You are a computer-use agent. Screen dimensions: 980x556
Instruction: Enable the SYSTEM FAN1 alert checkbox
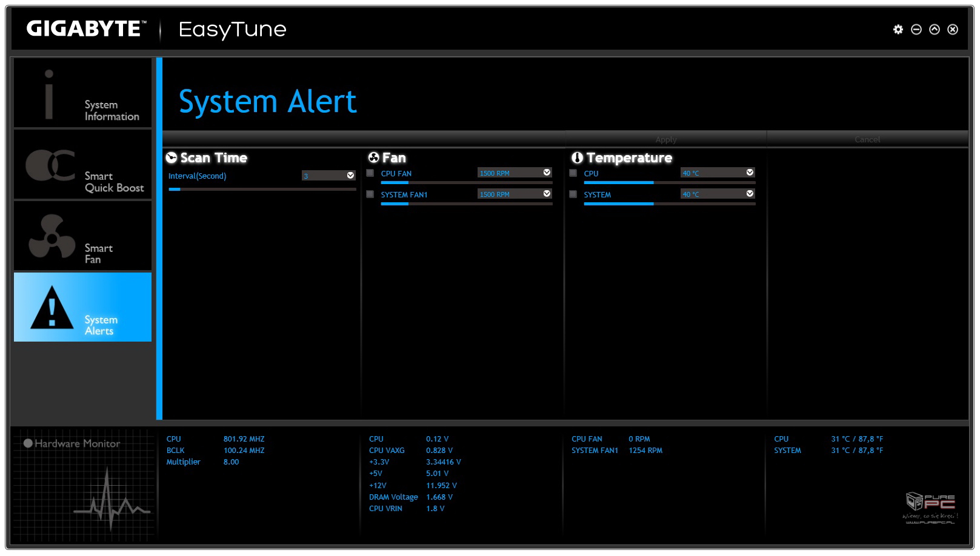pos(370,194)
